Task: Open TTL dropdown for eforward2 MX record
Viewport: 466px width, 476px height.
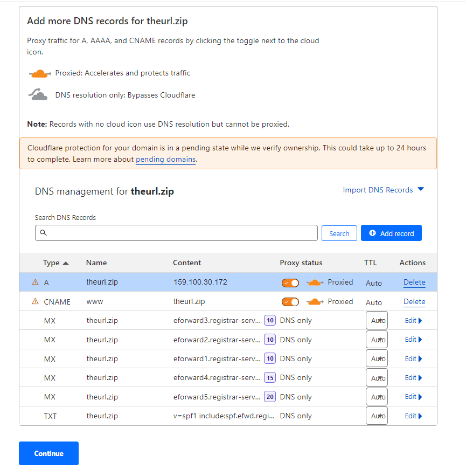Action: click(x=377, y=340)
